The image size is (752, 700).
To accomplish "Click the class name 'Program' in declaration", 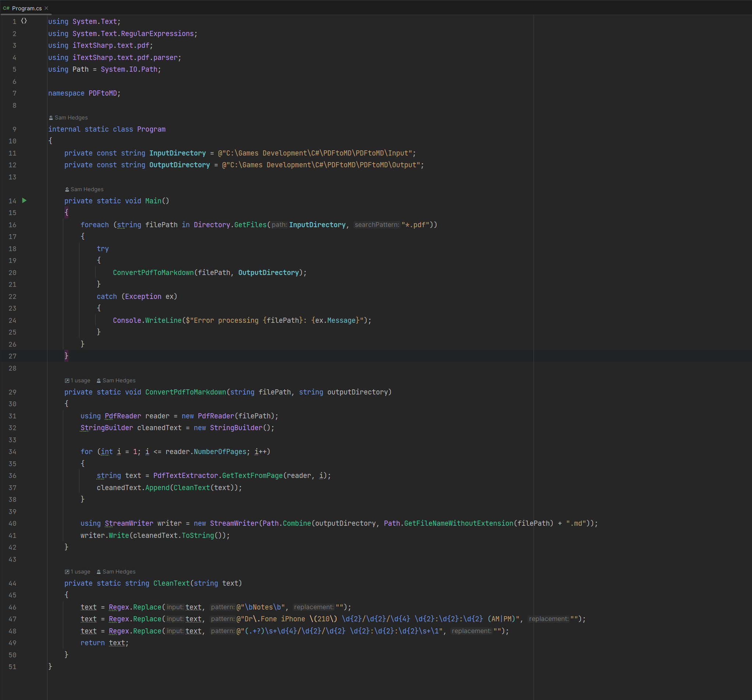I will click(x=151, y=129).
